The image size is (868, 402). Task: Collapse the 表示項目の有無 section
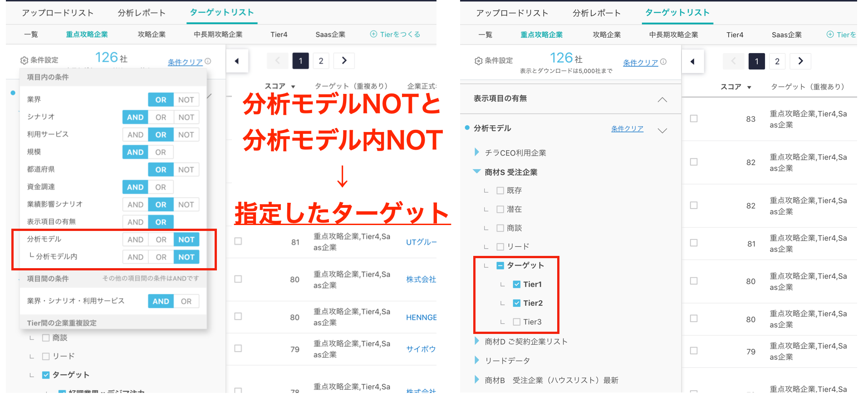662,99
